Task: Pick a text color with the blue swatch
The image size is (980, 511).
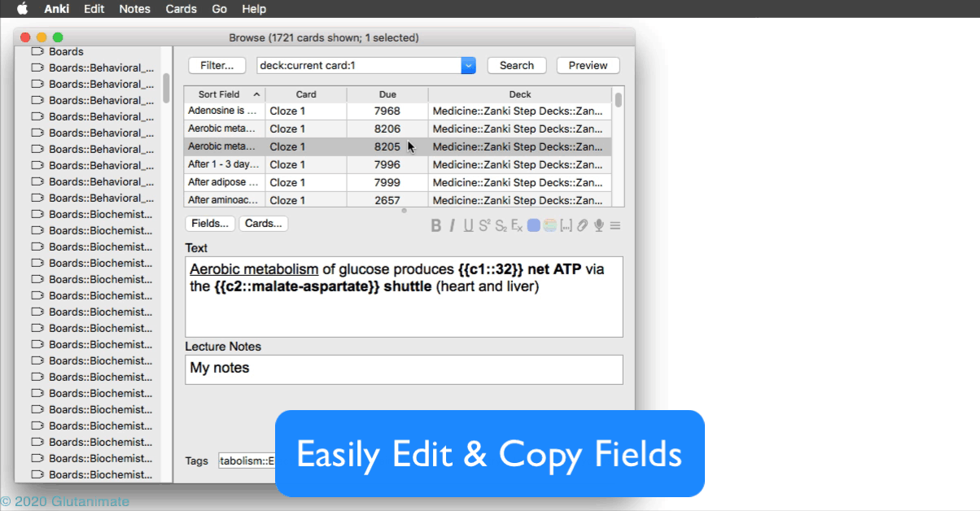Action: (532, 225)
